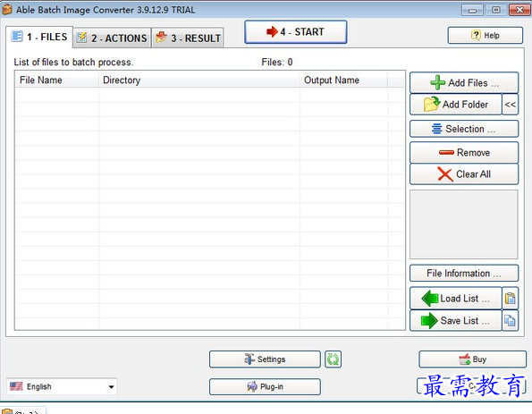Viewport: 532px width, 414px height.
Task: Buy the full version
Action: [472, 359]
